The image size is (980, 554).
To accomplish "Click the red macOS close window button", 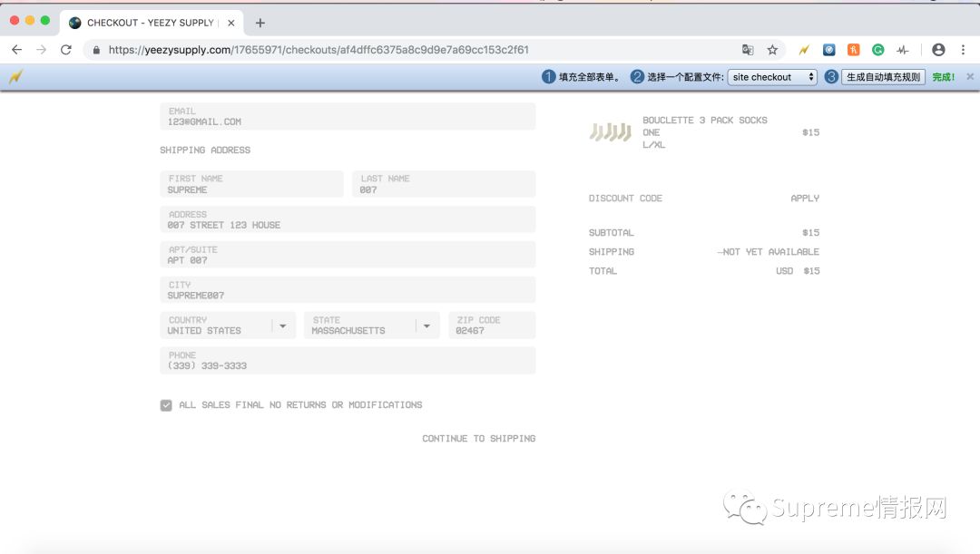I will tap(15, 21).
